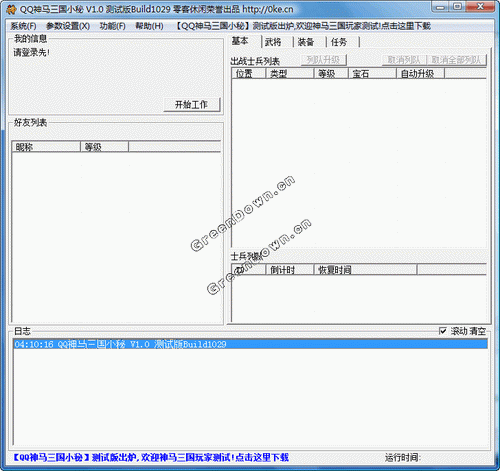Click the 等级 header in friend list

[x=104, y=147]
